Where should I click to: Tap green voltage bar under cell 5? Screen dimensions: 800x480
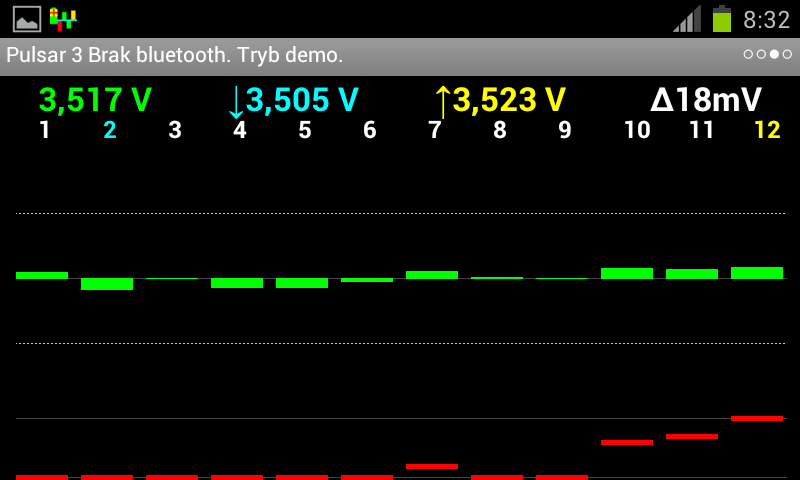click(302, 283)
